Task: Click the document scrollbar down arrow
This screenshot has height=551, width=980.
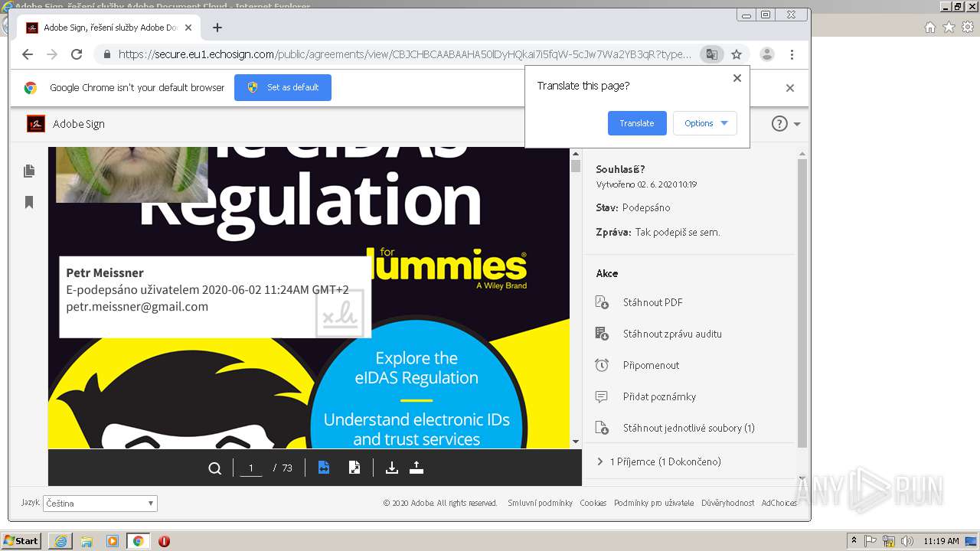Action: (576, 442)
